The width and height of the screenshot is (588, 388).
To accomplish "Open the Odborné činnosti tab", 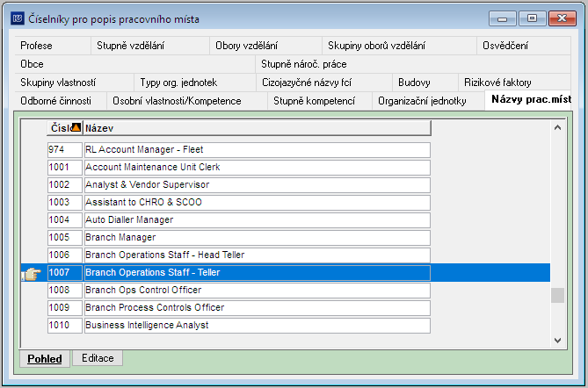I will click(x=61, y=101).
